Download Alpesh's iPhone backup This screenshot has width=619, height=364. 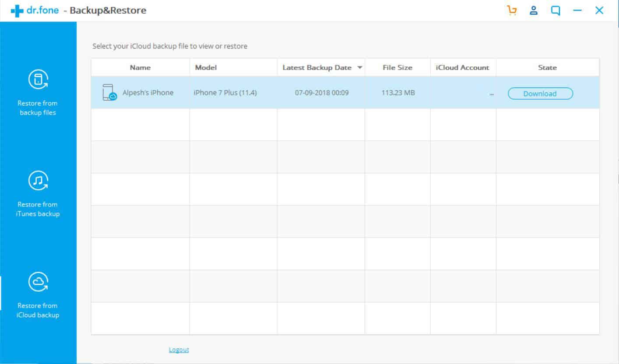pos(540,94)
